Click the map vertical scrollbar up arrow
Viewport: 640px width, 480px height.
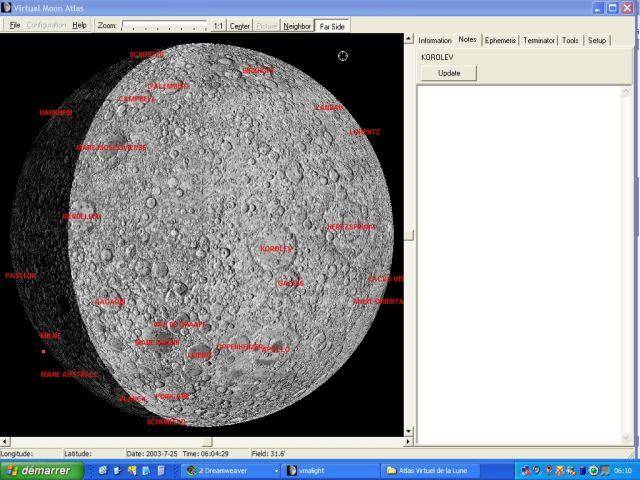[x=409, y=39]
